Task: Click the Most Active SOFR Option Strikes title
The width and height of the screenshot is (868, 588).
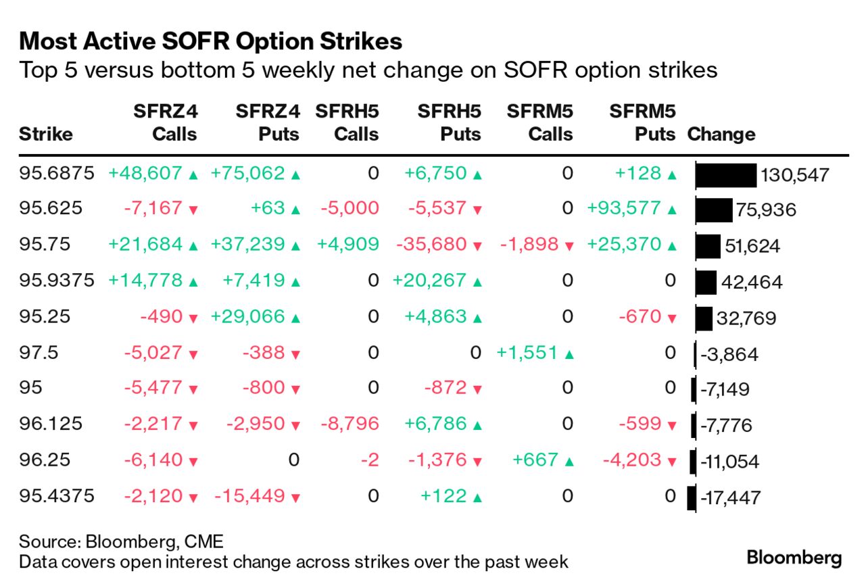Action: tap(210, 42)
